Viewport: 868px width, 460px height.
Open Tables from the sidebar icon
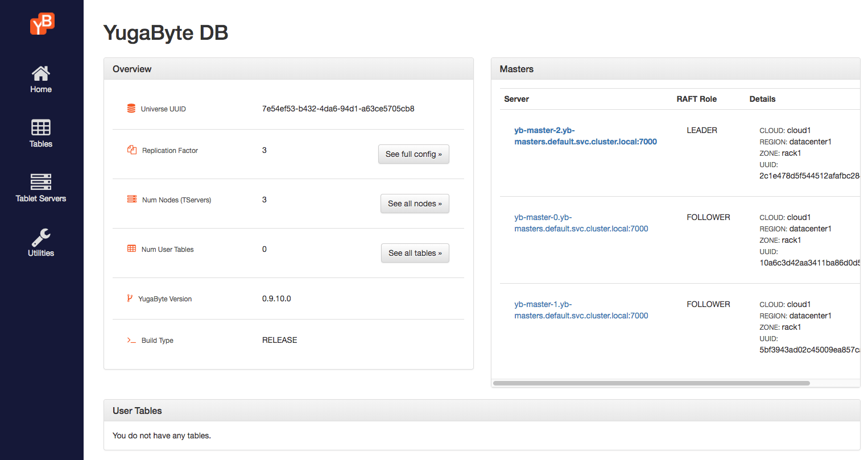(40, 128)
